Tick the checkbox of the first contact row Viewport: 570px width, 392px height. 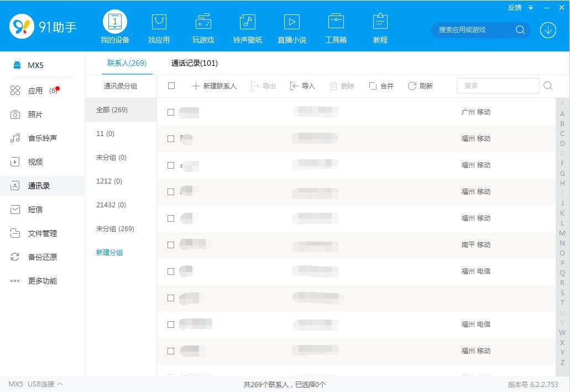click(171, 112)
